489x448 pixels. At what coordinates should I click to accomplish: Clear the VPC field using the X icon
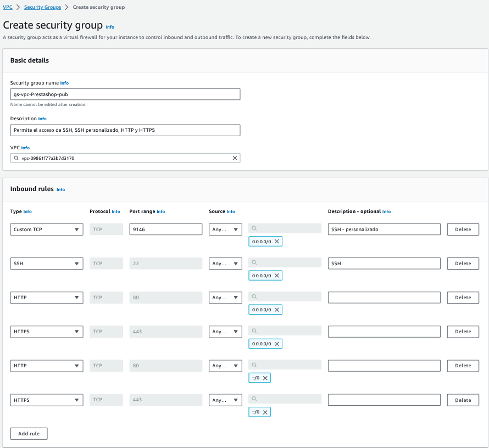pos(235,158)
